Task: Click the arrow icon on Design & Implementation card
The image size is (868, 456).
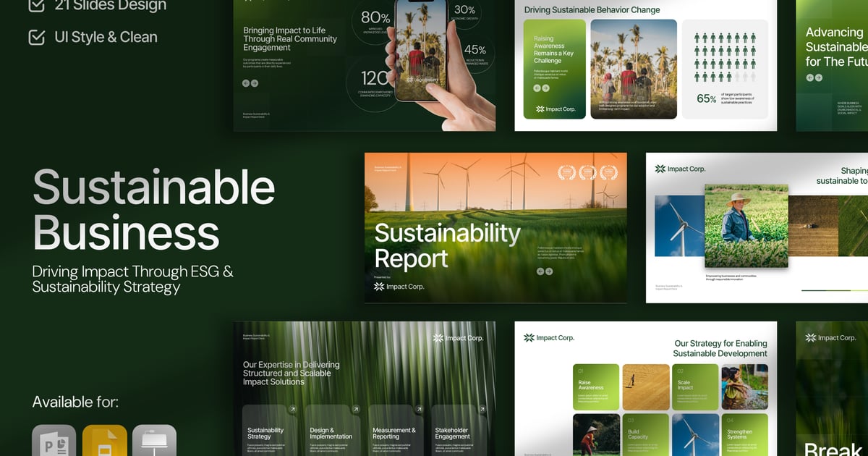Action: click(x=355, y=410)
